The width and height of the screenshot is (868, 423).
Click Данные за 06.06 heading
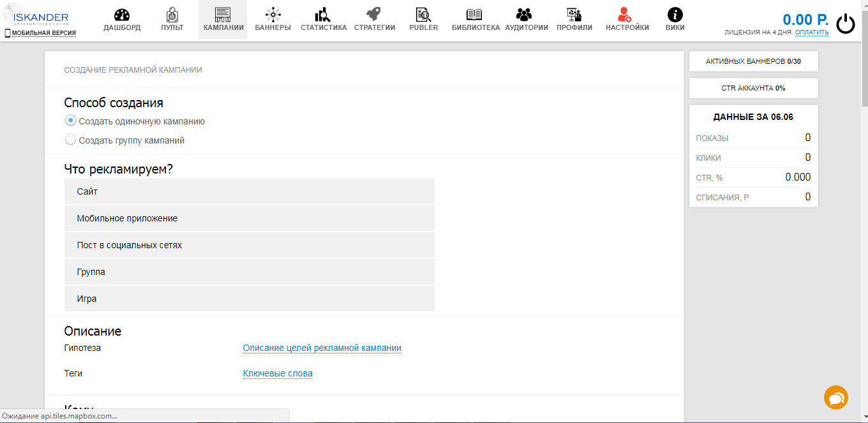click(753, 117)
